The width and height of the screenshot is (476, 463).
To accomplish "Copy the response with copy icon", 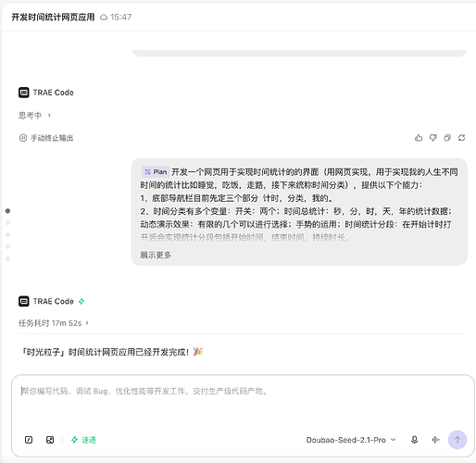I will tap(447, 138).
